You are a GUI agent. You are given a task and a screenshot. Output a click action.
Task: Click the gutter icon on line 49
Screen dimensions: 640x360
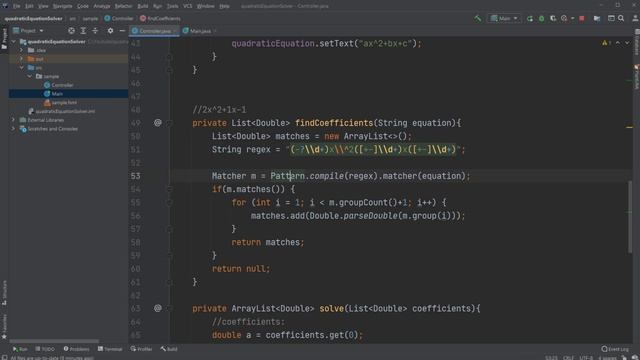(x=158, y=122)
